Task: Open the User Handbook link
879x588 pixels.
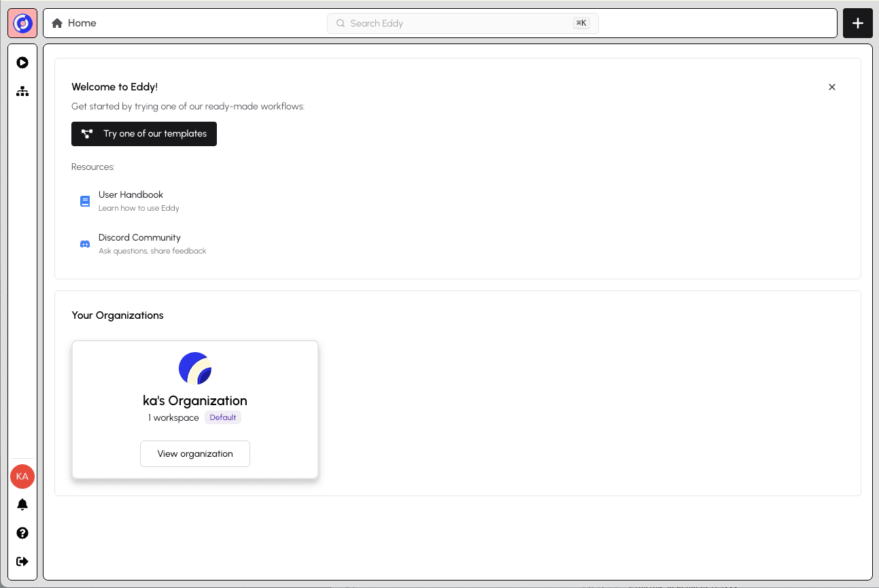Action: click(x=131, y=194)
